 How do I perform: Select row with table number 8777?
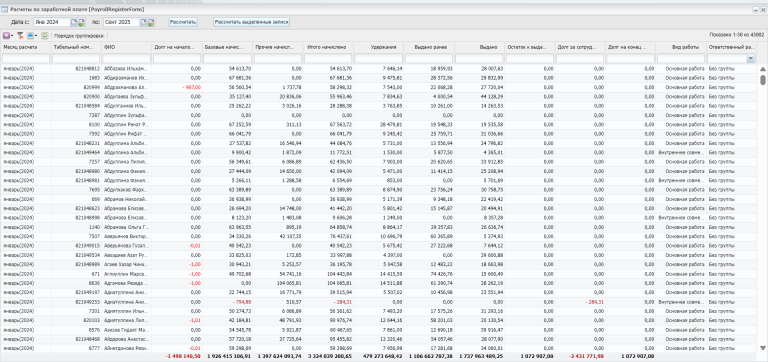pyautogui.click(x=379, y=348)
